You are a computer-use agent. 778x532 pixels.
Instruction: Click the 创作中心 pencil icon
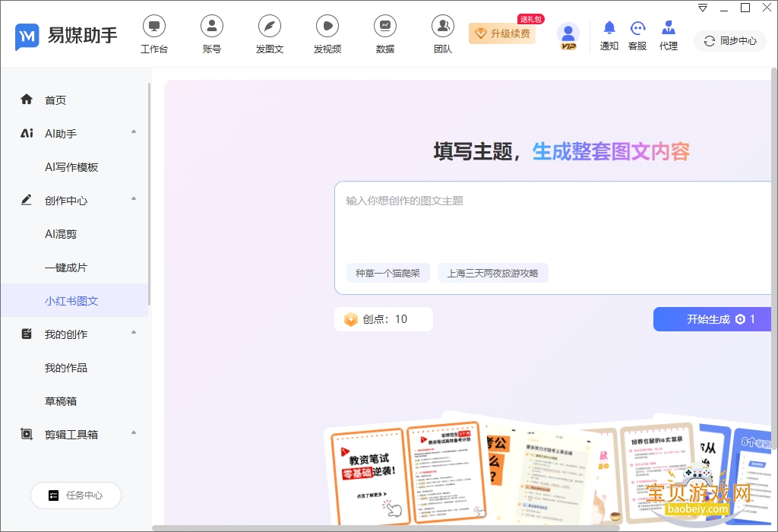coord(27,200)
